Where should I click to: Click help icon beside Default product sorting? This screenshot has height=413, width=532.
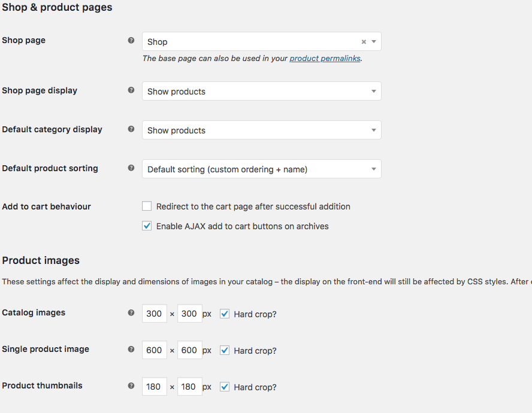tap(131, 168)
